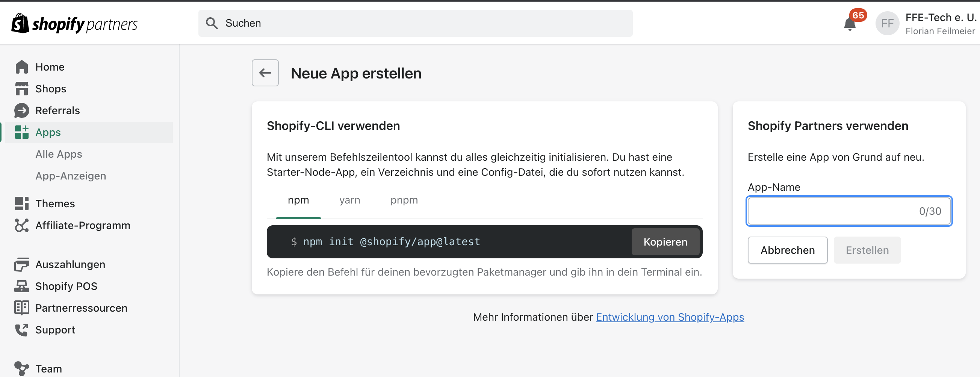Go back using the arrow button
Image resolution: width=980 pixels, height=377 pixels.
[x=265, y=73]
